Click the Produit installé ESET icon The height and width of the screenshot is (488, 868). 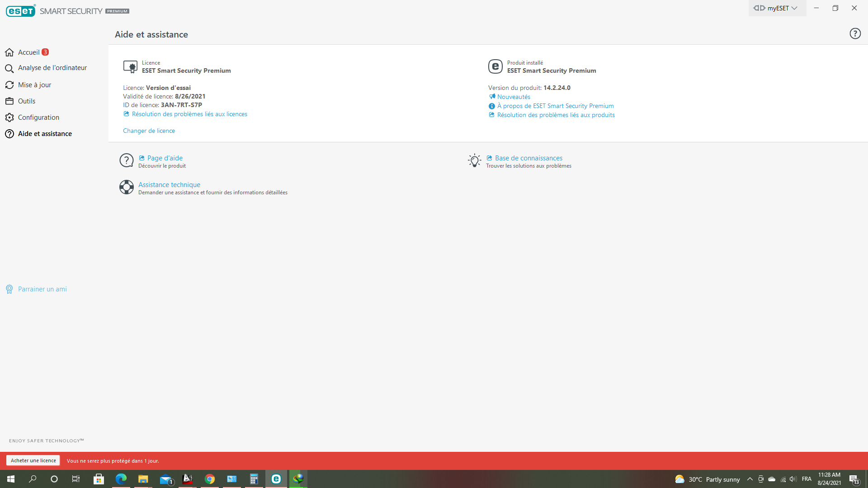click(495, 66)
